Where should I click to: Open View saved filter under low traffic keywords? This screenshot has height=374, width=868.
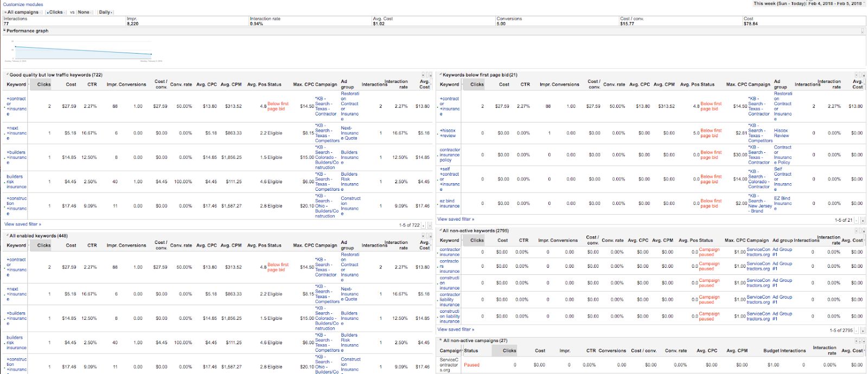click(x=22, y=224)
